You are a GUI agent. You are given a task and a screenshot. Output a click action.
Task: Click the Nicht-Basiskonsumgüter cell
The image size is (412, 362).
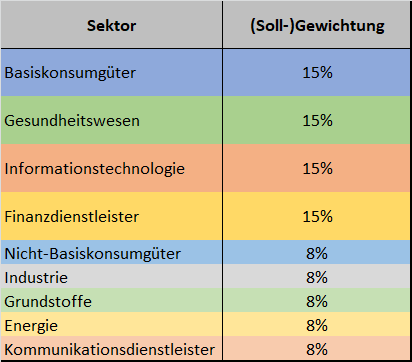111,253
